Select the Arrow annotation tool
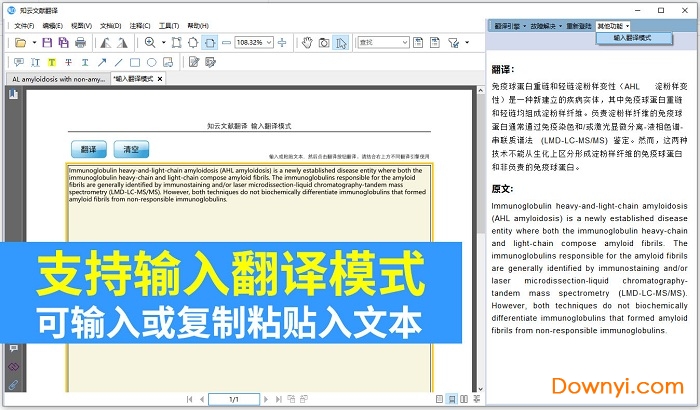Viewport: 700px width, 410px height. click(x=102, y=62)
